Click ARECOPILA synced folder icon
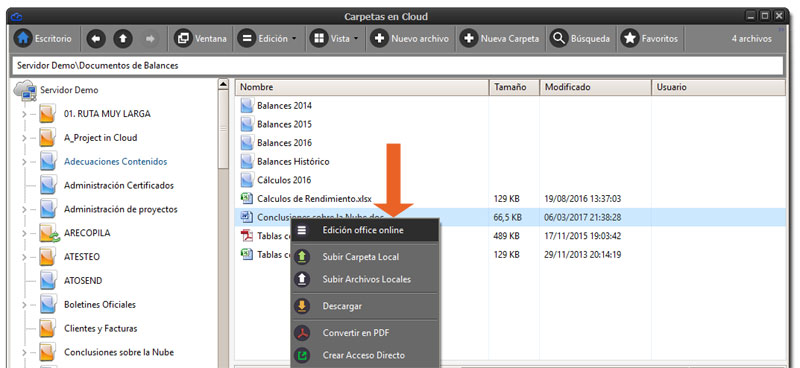Viewport: 800px width, 368px height. coord(49,233)
